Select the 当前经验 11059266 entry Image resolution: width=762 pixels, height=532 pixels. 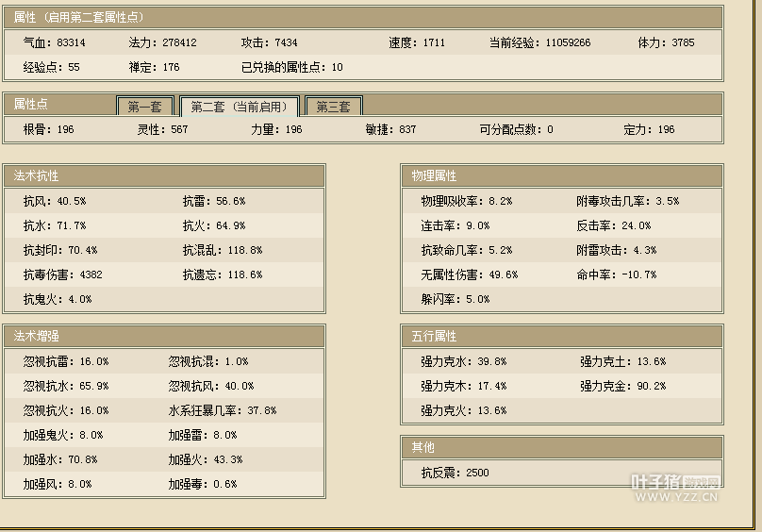[539, 43]
